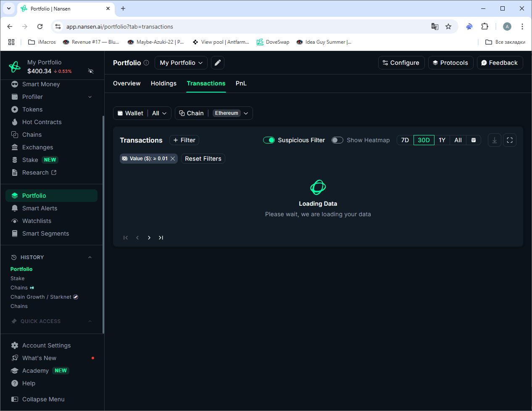
Task: Open custom date calendar icon
Action: [x=474, y=140]
